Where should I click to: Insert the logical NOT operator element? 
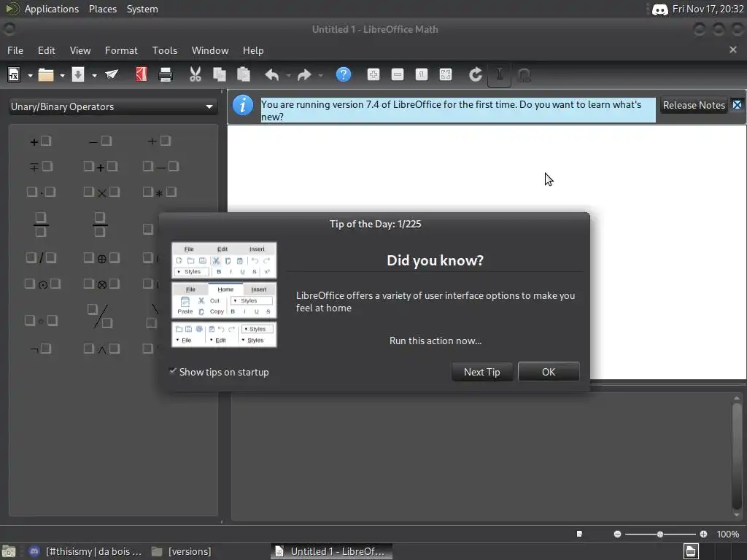(x=41, y=349)
